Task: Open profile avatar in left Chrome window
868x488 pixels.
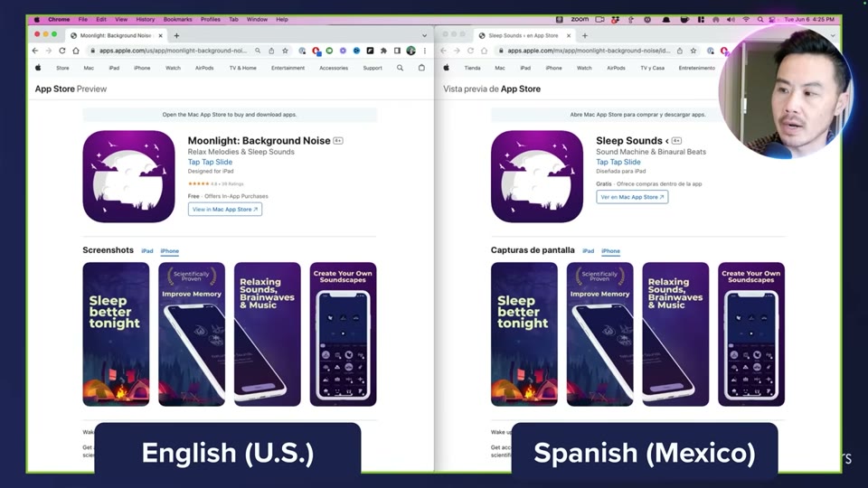Action: coord(410,51)
